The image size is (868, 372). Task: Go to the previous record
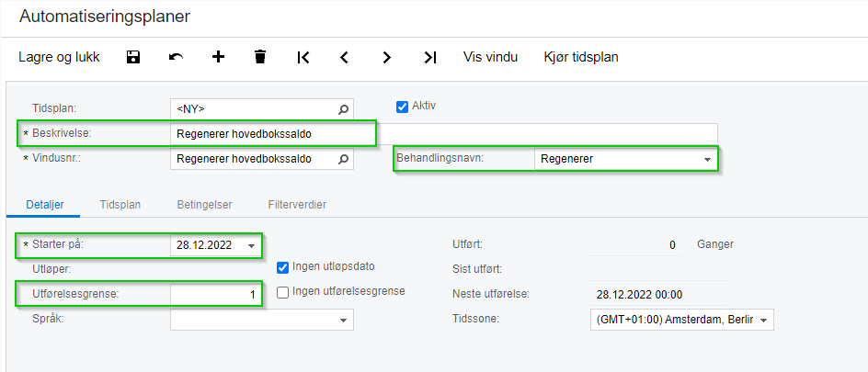344,57
